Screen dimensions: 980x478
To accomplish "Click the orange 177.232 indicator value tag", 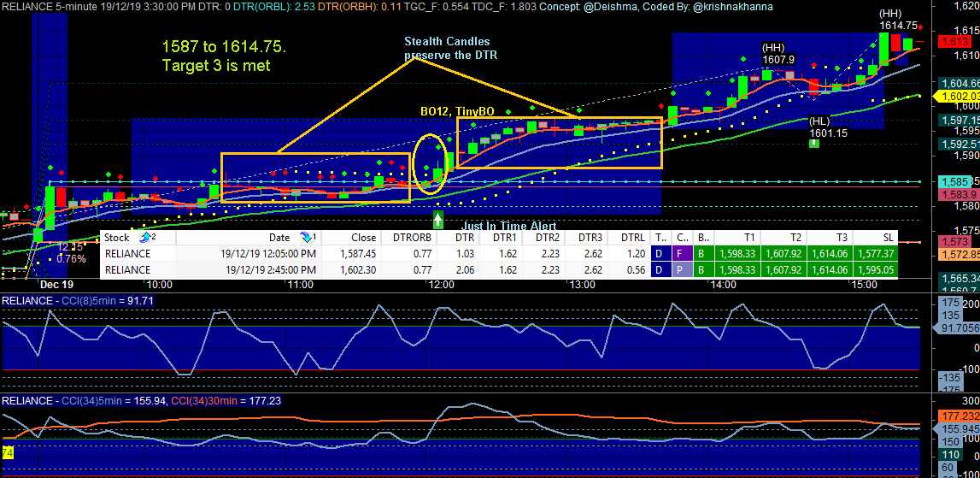I will coord(959,416).
